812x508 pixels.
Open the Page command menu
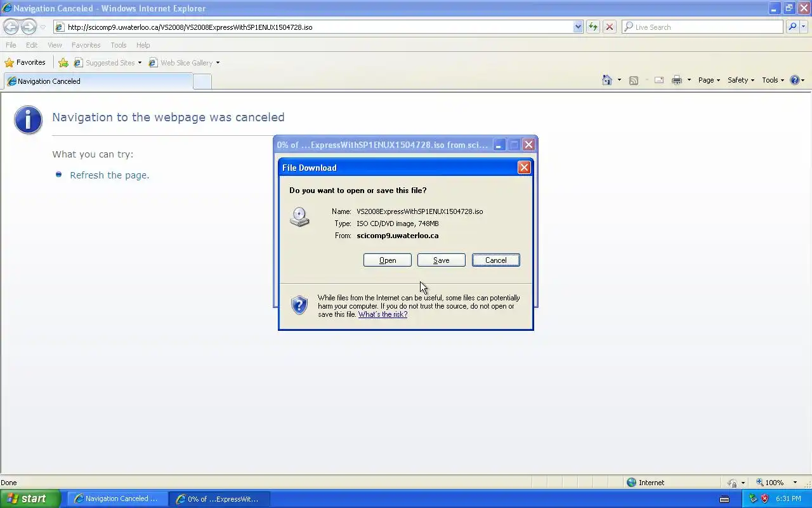tap(709, 80)
